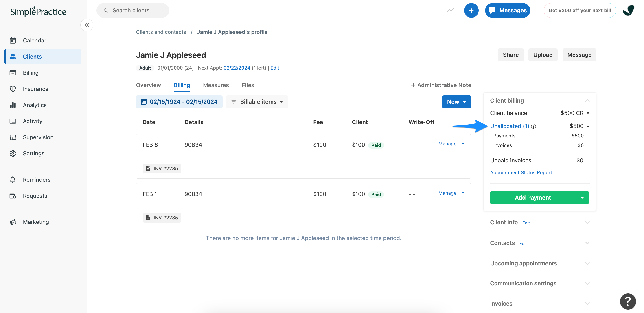Image resolution: width=644 pixels, height=313 pixels.
Task: Open the New dropdown button
Action: click(x=456, y=101)
